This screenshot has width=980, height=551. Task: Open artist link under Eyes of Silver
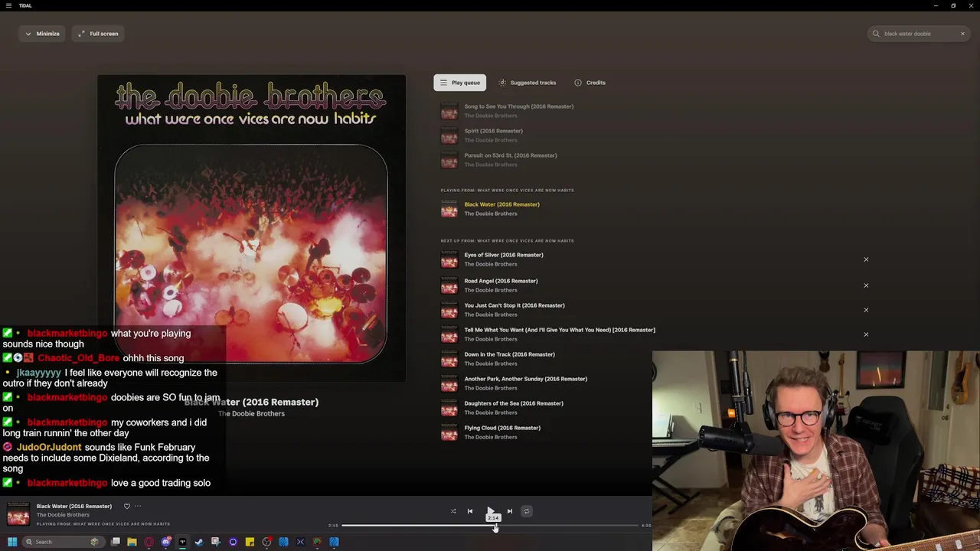(491, 264)
